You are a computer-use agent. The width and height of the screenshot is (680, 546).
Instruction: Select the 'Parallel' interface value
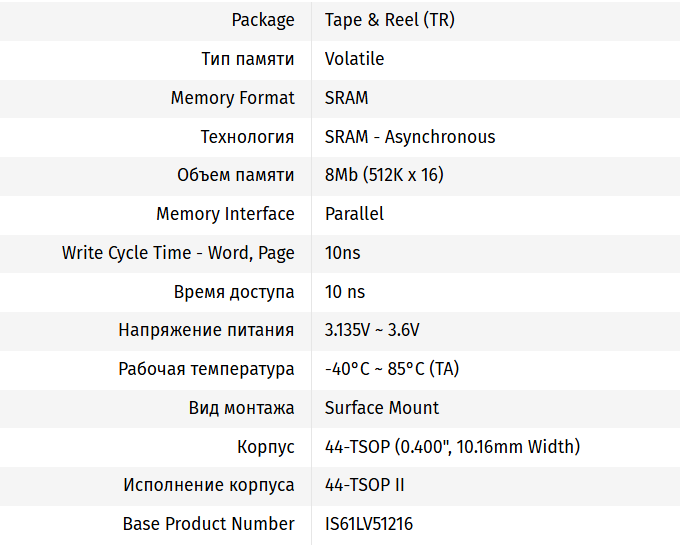click(354, 214)
